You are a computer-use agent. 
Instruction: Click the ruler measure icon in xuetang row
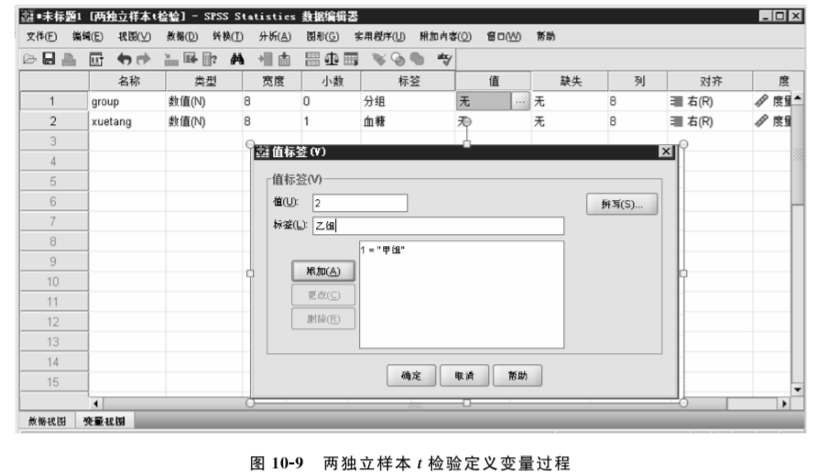[762, 121]
